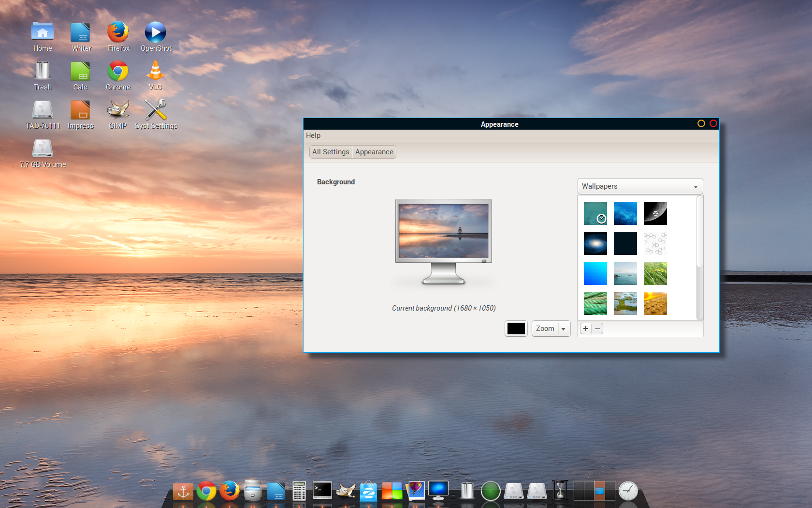Go back to All Settings
812x508 pixels.
coord(331,152)
